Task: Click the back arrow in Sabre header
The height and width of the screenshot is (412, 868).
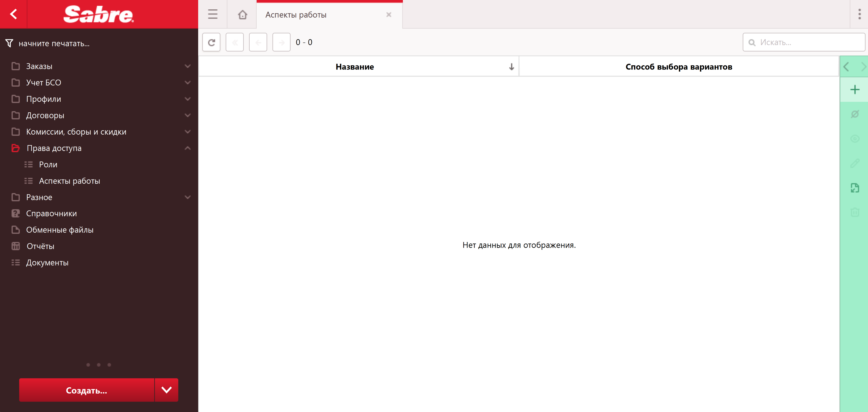Action: coord(14,14)
